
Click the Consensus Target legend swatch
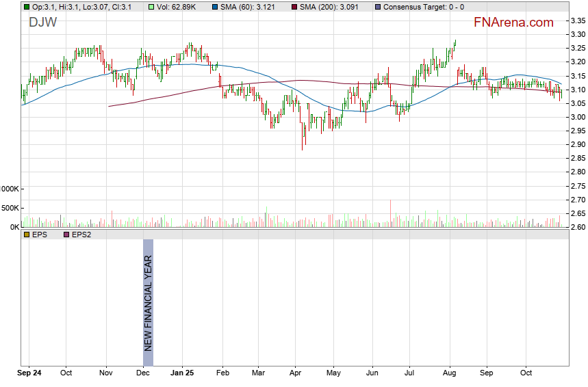coord(378,7)
